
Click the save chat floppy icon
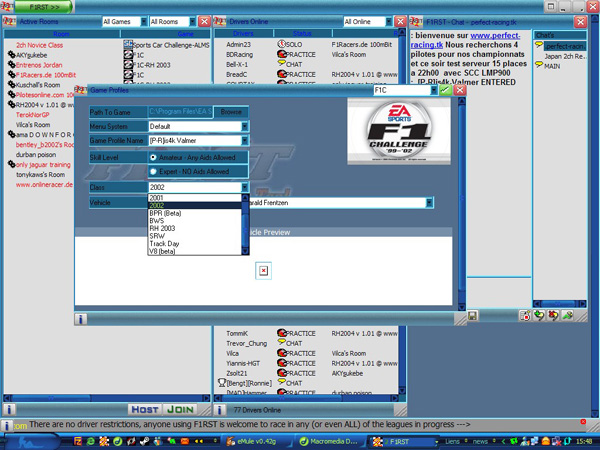click(473, 316)
